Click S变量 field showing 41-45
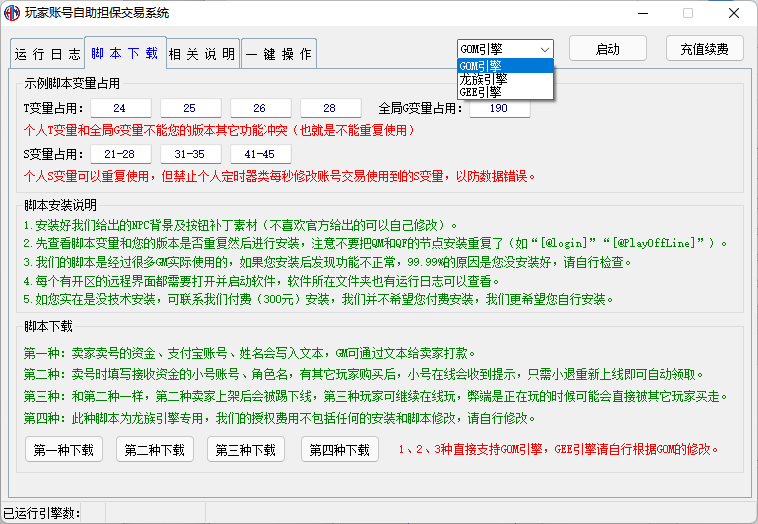The width and height of the screenshot is (758, 524). tap(261, 154)
